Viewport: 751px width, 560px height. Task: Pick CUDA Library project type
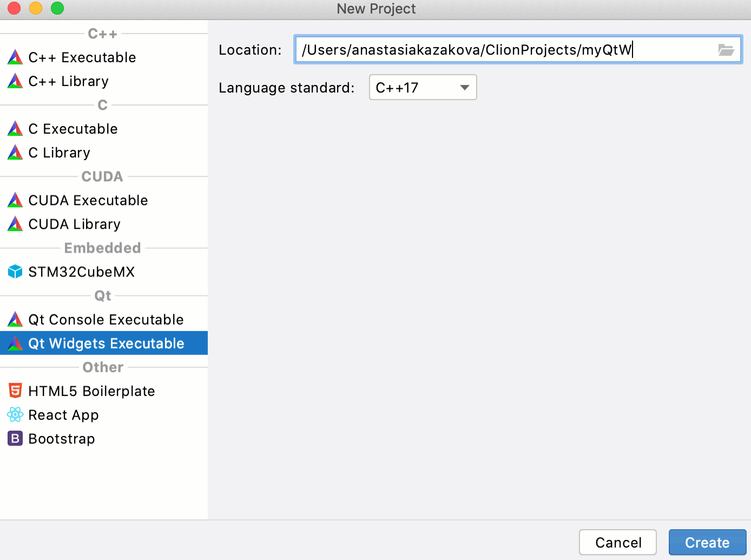[x=104, y=224]
